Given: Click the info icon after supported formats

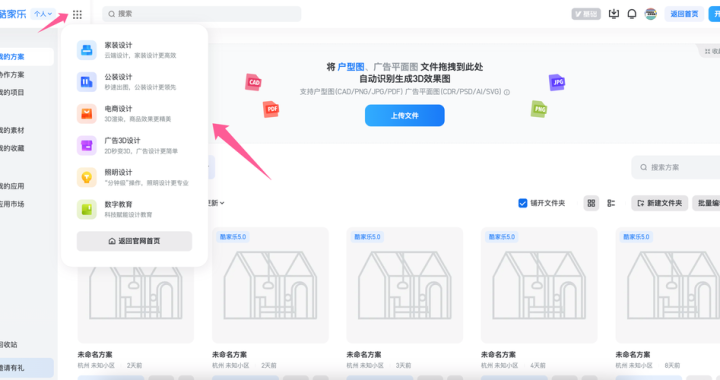Looking at the screenshot, I should pos(507,92).
